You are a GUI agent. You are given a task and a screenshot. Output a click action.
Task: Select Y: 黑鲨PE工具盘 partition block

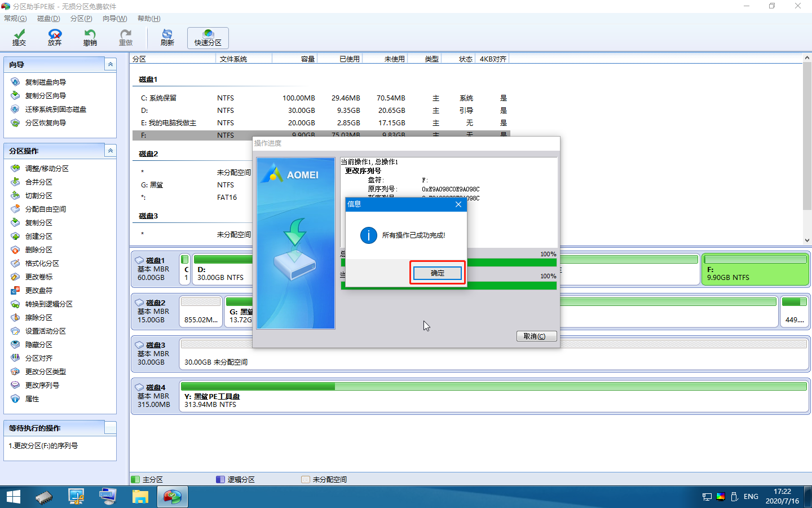tap(493, 397)
